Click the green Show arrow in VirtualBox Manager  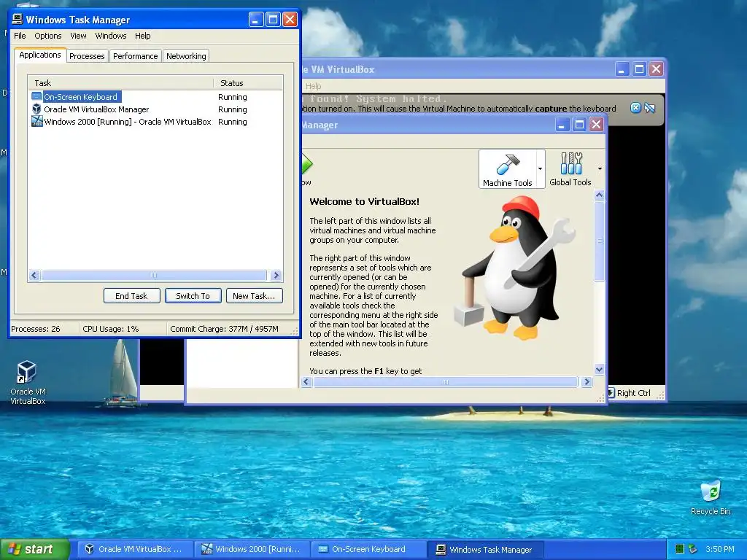pyautogui.click(x=306, y=165)
